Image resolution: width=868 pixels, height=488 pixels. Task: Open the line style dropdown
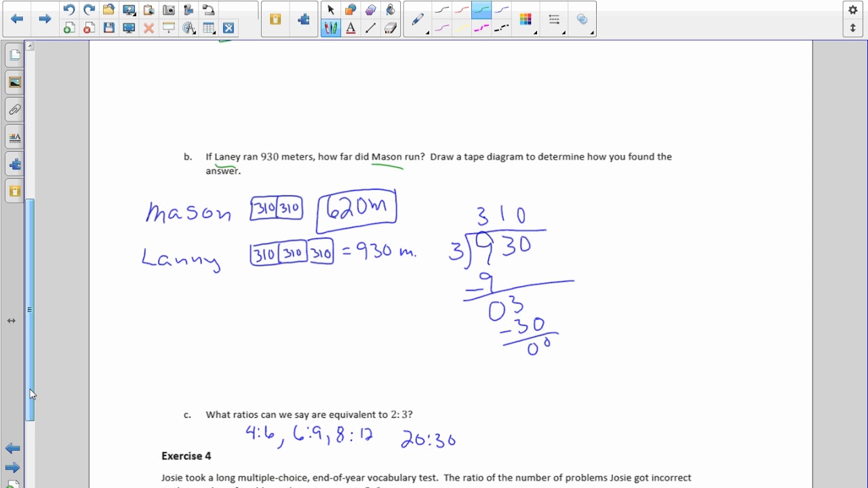tap(555, 19)
